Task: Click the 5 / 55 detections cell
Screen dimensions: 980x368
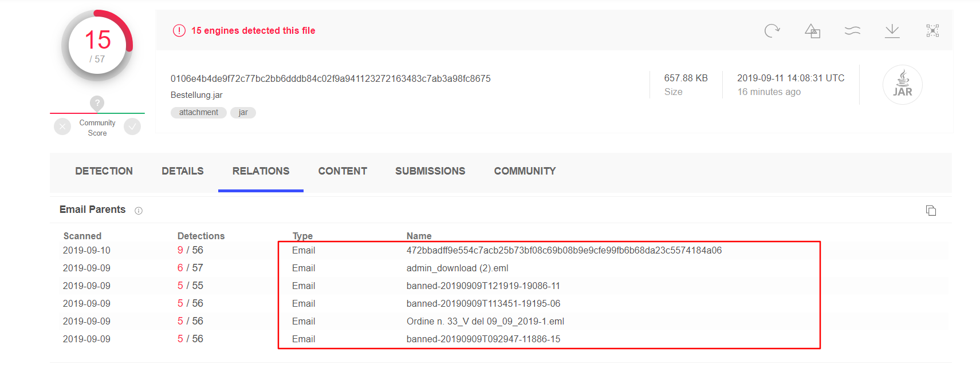Action: click(x=190, y=286)
